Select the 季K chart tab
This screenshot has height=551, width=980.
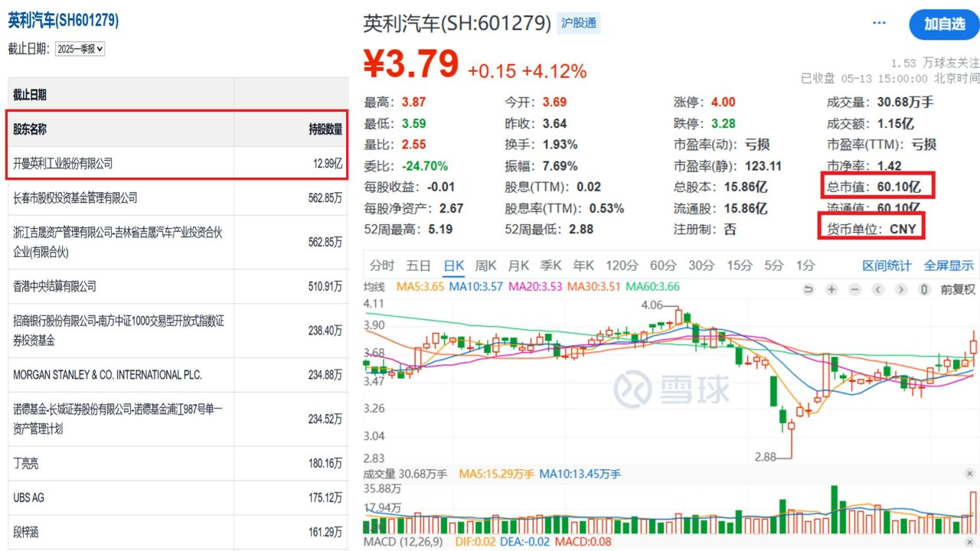[x=551, y=266]
